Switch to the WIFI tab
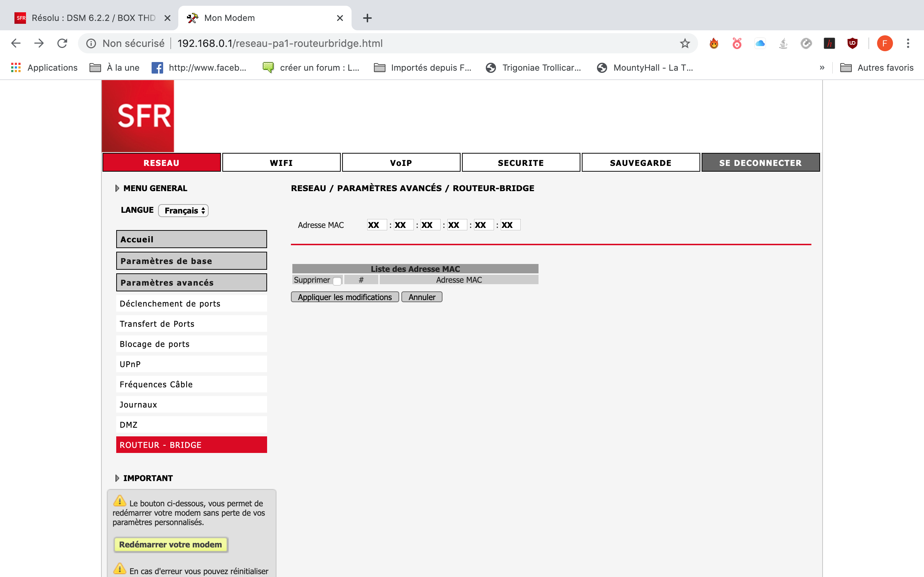924x577 pixels. pos(281,163)
